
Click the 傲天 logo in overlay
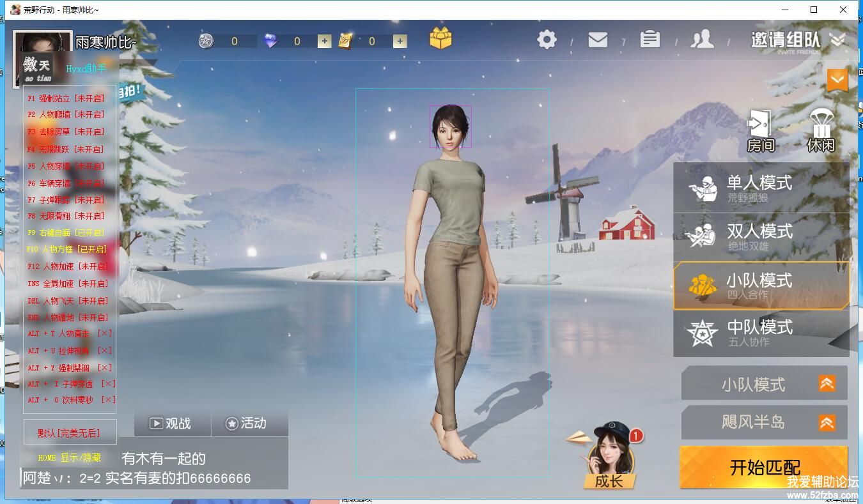coord(38,68)
